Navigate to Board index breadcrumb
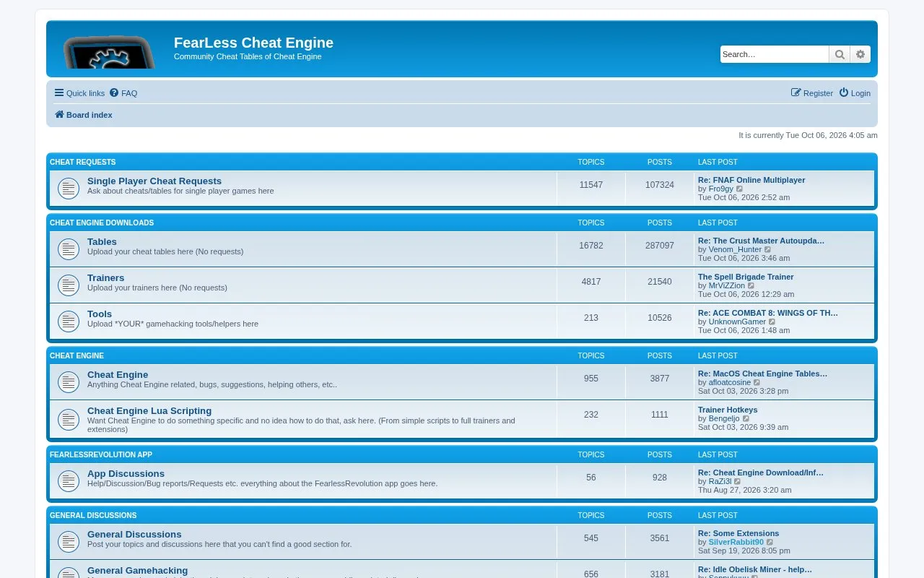 click(x=84, y=115)
